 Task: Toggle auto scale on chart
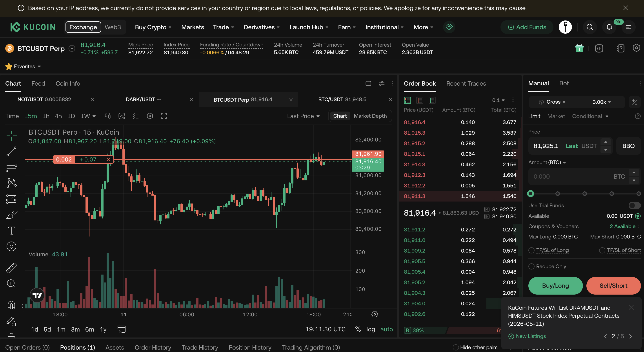point(386,329)
